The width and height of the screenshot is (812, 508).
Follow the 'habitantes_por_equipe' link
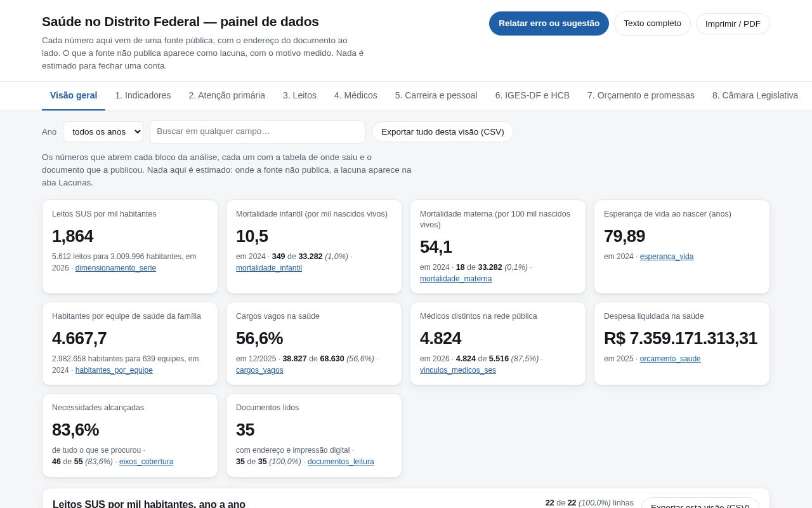tap(114, 370)
